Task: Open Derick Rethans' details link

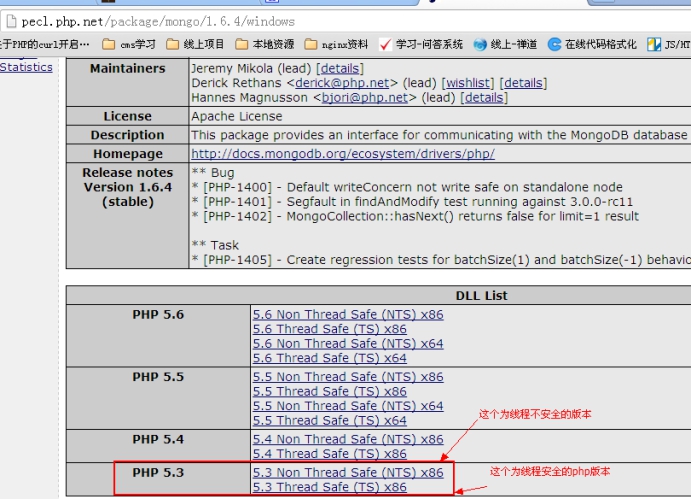Action: pos(523,83)
